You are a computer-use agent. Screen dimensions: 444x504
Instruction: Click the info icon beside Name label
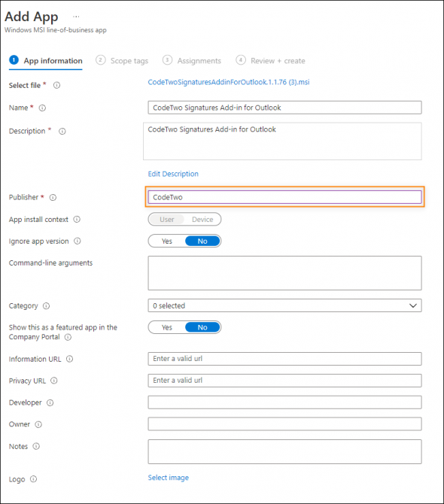tap(42, 108)
